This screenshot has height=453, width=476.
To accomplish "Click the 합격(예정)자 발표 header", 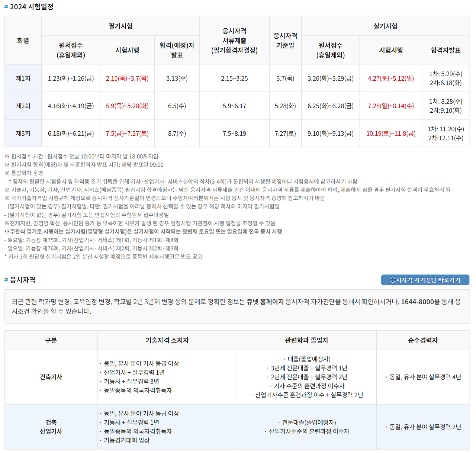I will click(x=177, y=50).
